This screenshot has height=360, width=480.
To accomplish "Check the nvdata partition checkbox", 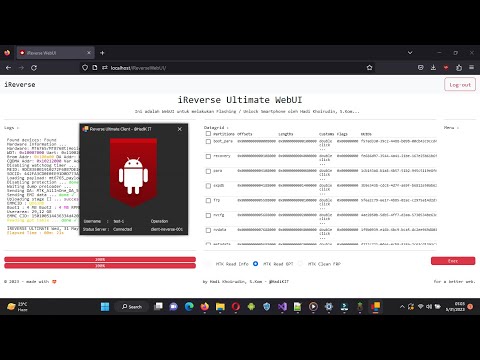I will (x=208, y=230).
